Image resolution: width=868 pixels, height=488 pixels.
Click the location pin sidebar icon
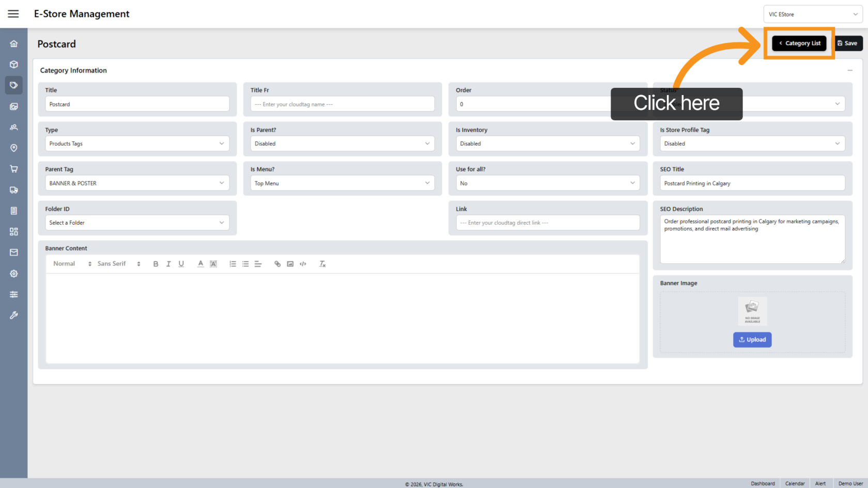click(14, 148)
